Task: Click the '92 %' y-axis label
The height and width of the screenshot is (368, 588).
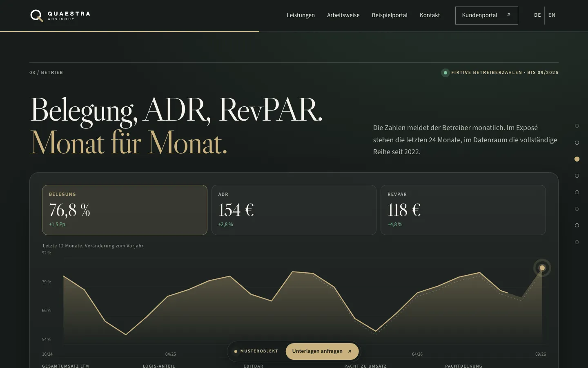Action: pyautogui.click(x=47, y=253)
